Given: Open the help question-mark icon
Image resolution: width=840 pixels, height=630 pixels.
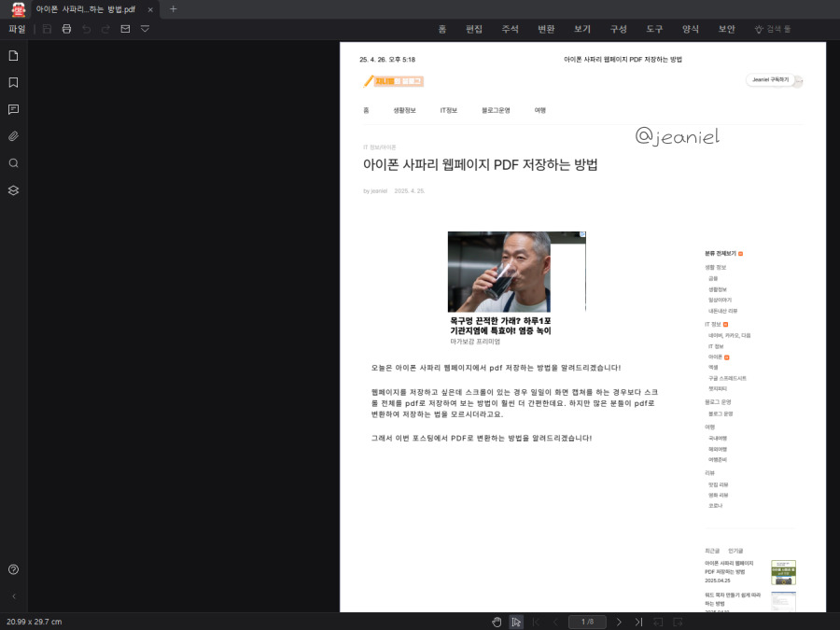Looking at the screenshot, I should [13, 569].
